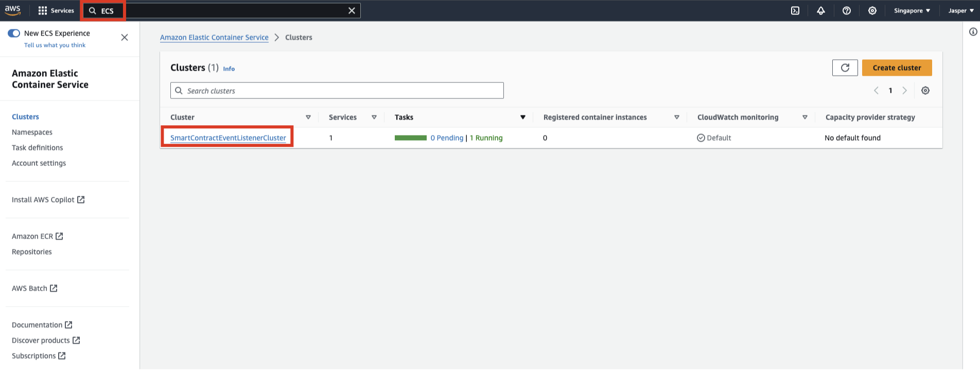Open the console settings gear in top bar

click(x=872, y=10)
